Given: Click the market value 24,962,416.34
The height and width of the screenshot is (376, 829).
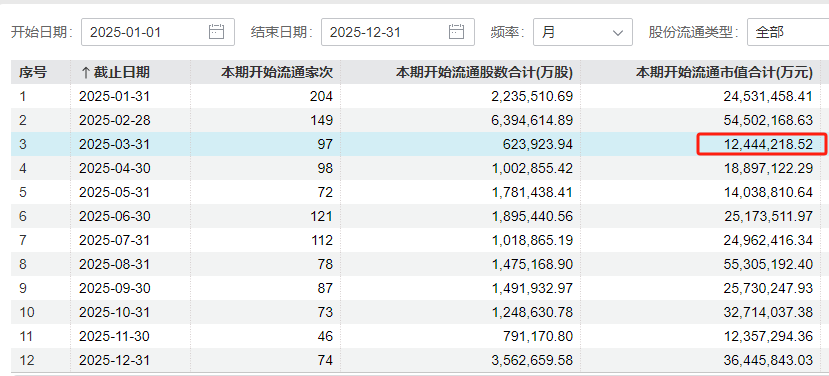Looking at the screenshot, I should [768, 240].
